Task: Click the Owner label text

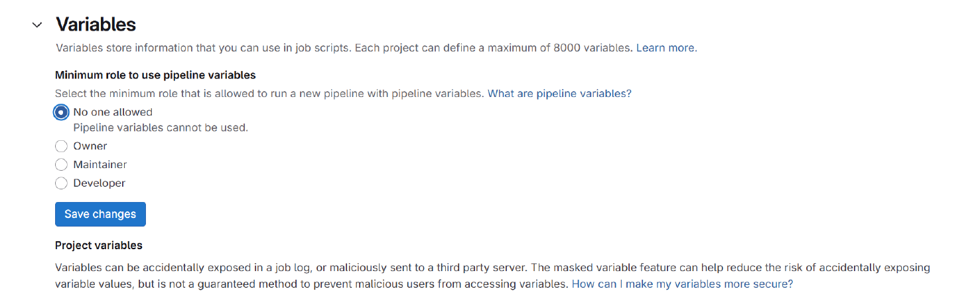Action: coord(90,146)
